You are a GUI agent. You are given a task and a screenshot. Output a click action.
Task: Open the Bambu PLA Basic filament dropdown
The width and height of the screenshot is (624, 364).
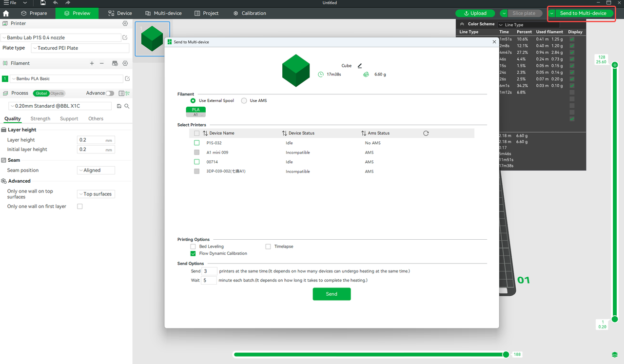click(x=66, y=78)
